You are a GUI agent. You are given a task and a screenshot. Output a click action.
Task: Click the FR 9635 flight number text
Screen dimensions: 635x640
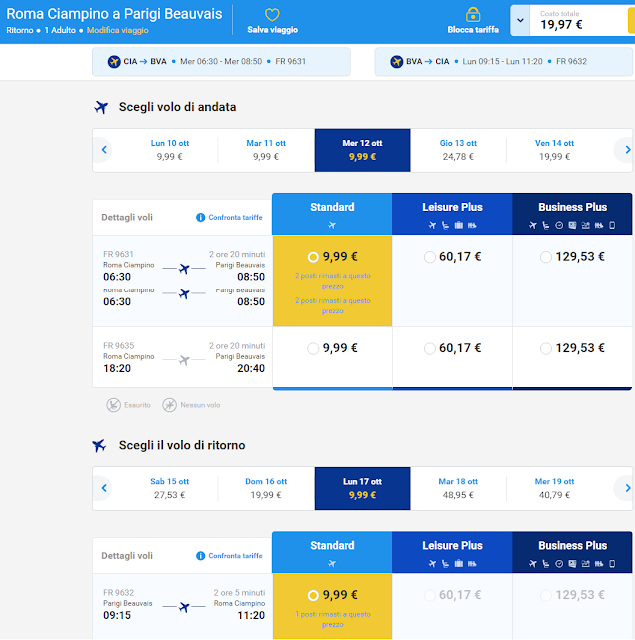pyautogui.click(x=119, y=346)
